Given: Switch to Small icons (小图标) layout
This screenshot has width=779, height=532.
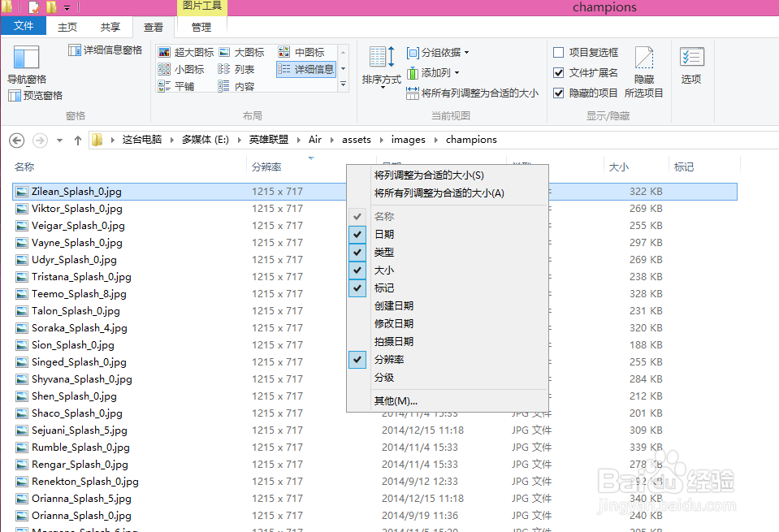Looking at the screenshot, I should click(x=181, y=69).
